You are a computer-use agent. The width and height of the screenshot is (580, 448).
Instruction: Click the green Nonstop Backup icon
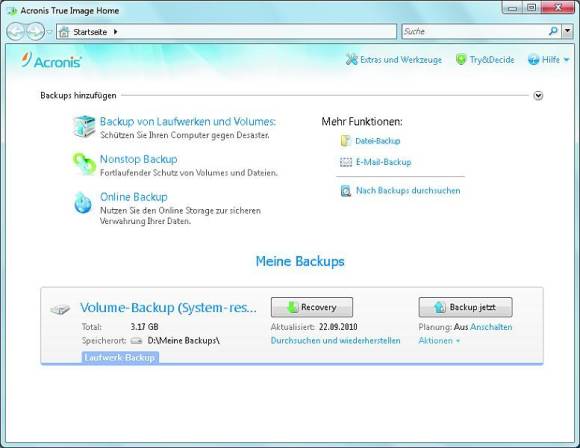pyautogui.click(x=84, y=164)
